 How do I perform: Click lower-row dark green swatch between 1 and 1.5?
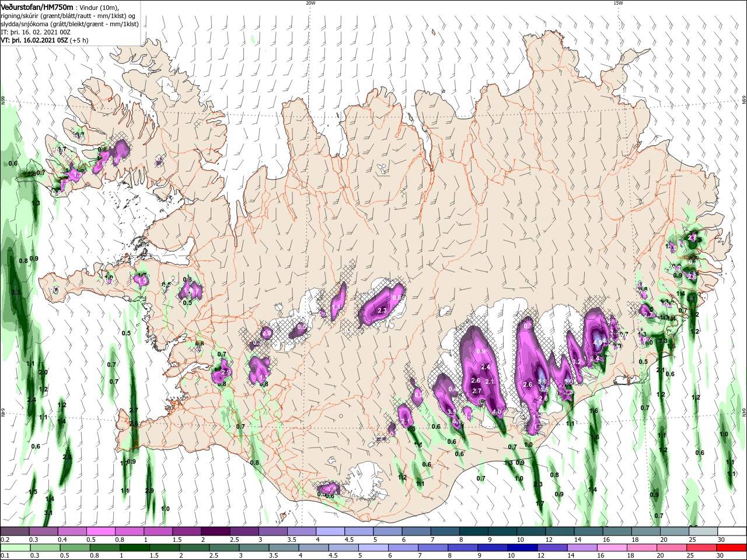tap(135, 548)
